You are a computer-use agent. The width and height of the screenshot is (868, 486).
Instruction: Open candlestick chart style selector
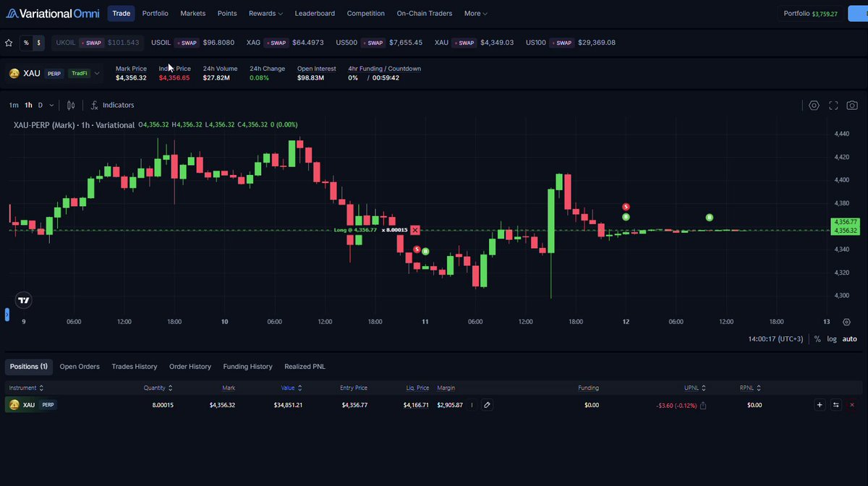click(x=71, y=105)
